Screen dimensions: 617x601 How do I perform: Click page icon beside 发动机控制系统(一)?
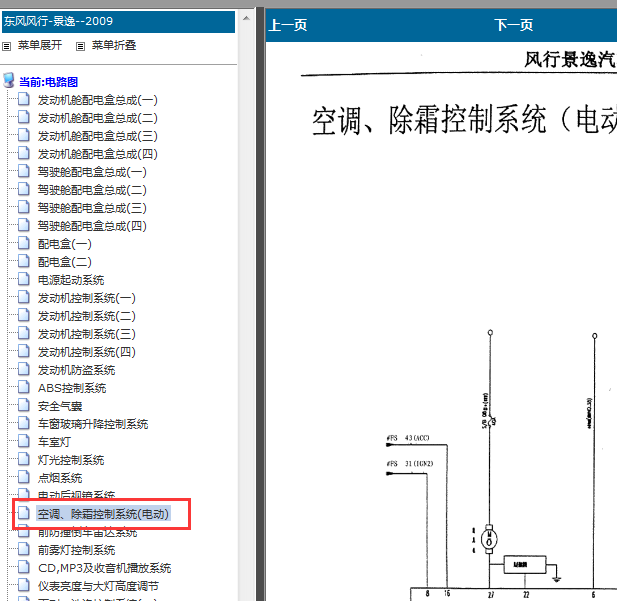24,297
